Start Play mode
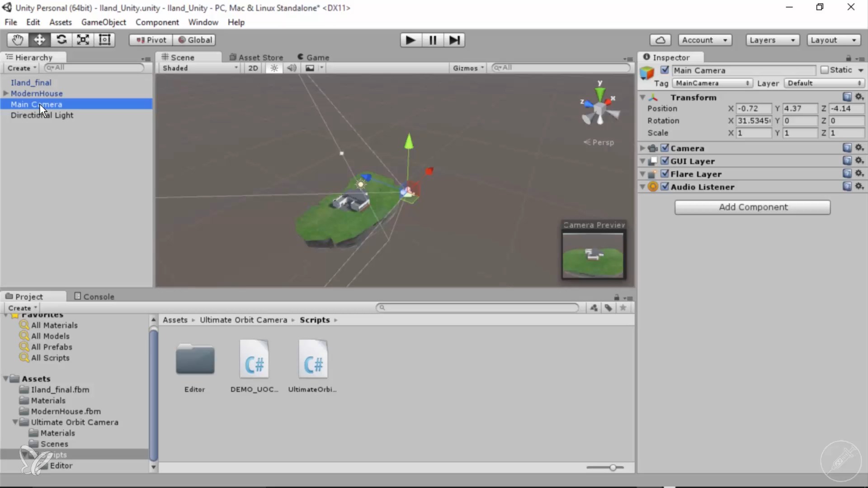The width and height of the screenshot is (868, 488). [410, 40]
